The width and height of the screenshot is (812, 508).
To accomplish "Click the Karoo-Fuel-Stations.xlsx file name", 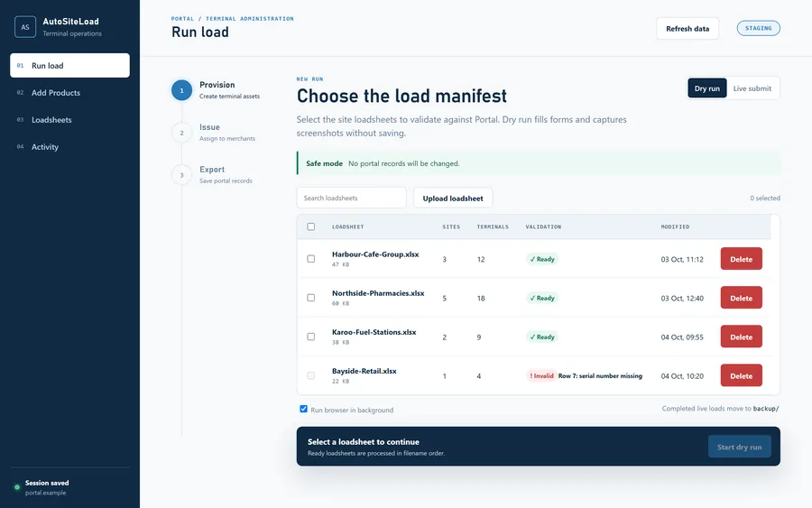I will tap(374, 332).
